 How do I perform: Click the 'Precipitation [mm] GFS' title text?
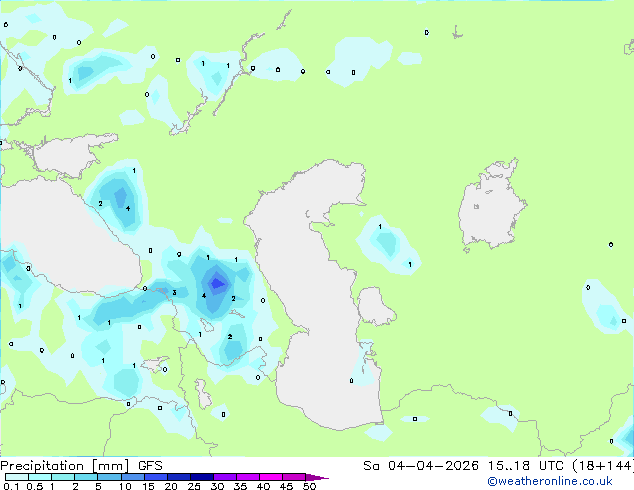(81, 466)
